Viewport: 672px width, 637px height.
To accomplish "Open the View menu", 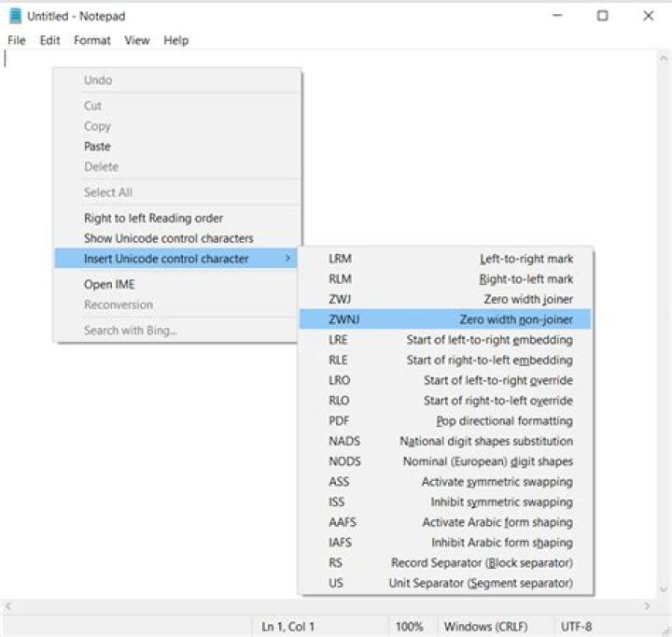I will click(137, 40).
